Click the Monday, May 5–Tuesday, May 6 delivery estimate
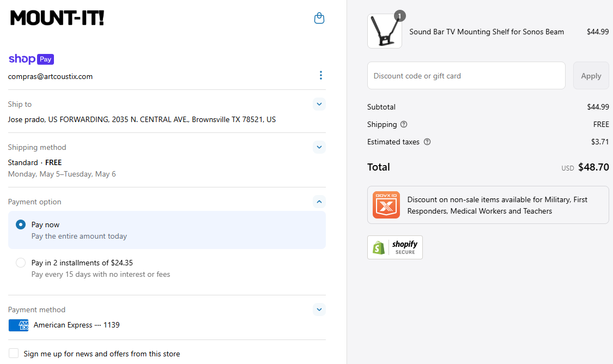613x364 pixels. (x=62, y=174)
